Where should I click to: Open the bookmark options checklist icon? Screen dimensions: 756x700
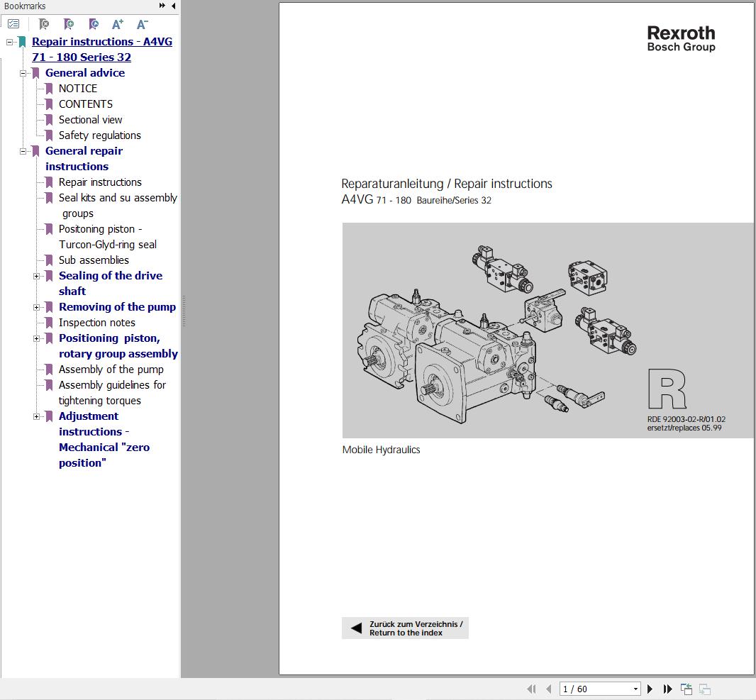point(13,23)
